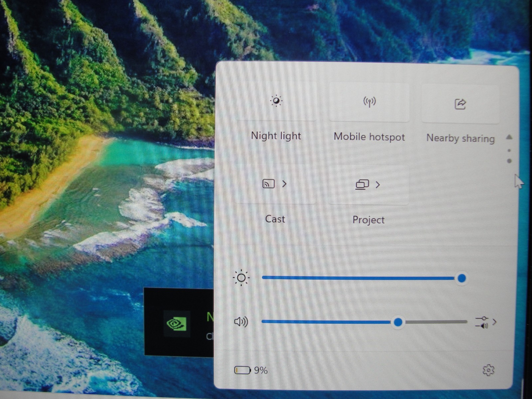Click the Nearby sharing label
Screen dimensions: 532x399
click(461, 138)
